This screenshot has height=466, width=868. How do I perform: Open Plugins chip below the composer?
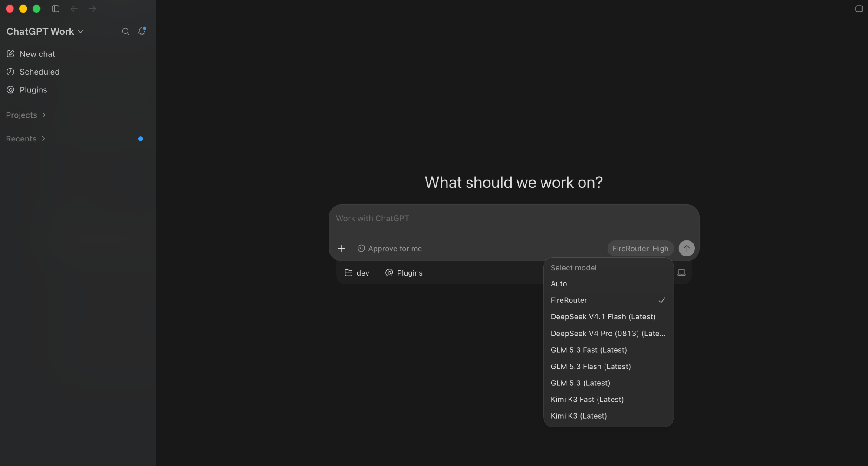tap(404, 273)
